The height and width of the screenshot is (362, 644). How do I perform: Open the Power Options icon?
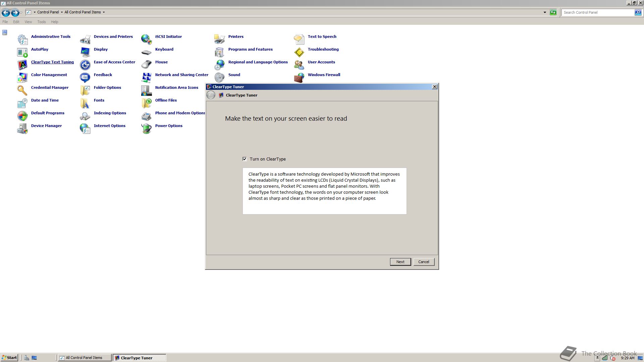click(147, 129)
